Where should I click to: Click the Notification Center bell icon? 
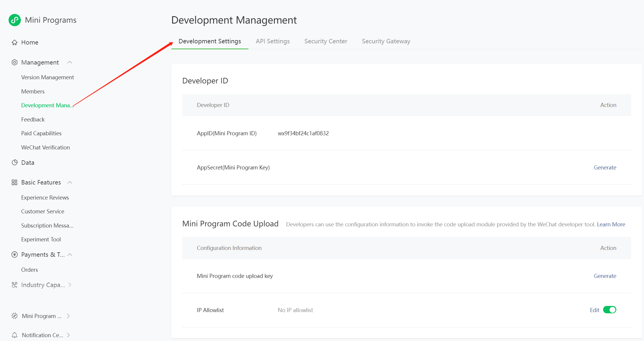click(x=14, y=335)
